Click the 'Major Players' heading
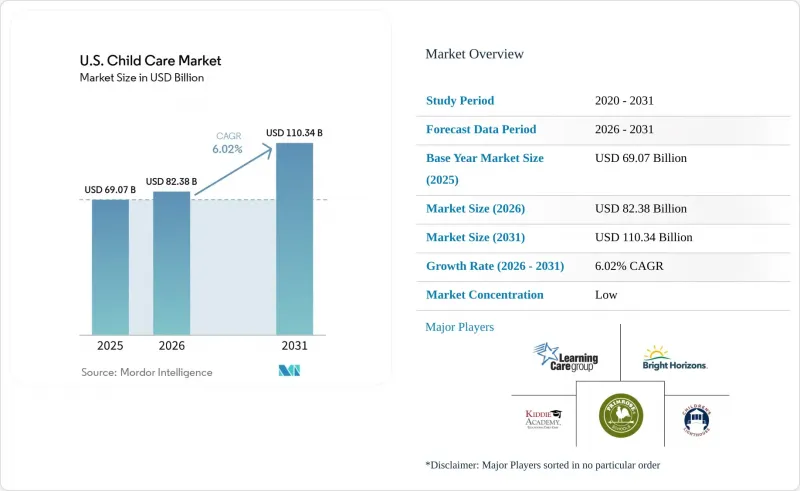The image size is (800, 491). click(x=460, y=327)
